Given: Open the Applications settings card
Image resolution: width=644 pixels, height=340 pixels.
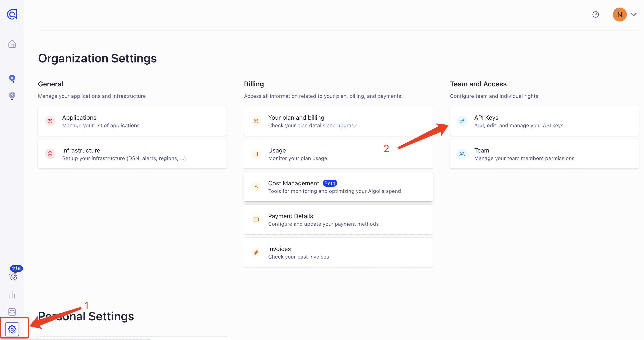Looking at the screenshot, I should 132,121.
